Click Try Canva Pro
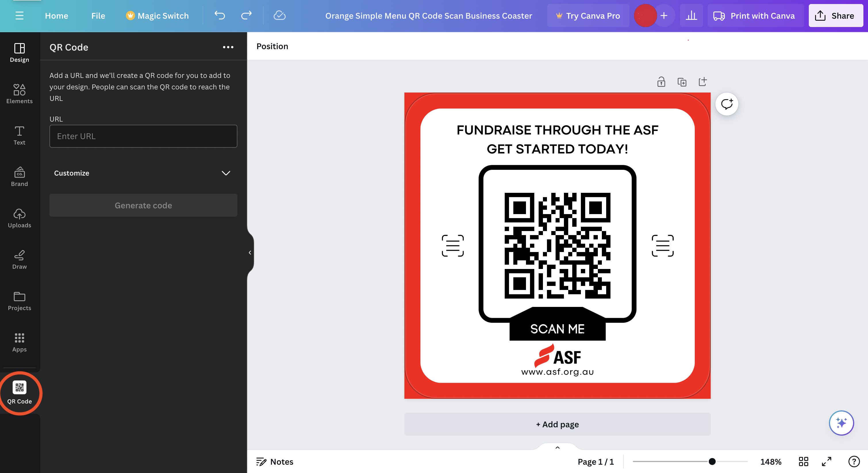 [588, 16]
